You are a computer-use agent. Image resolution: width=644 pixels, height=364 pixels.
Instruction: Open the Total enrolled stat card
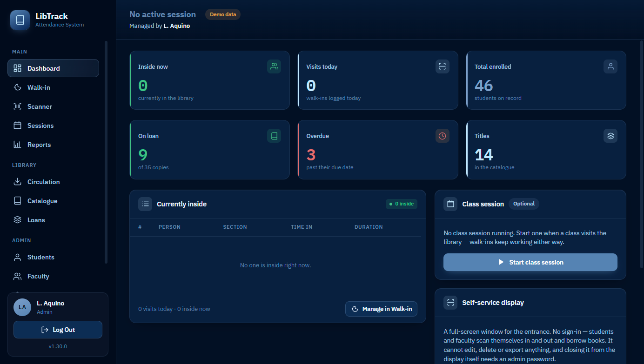(x=546, y=80)
